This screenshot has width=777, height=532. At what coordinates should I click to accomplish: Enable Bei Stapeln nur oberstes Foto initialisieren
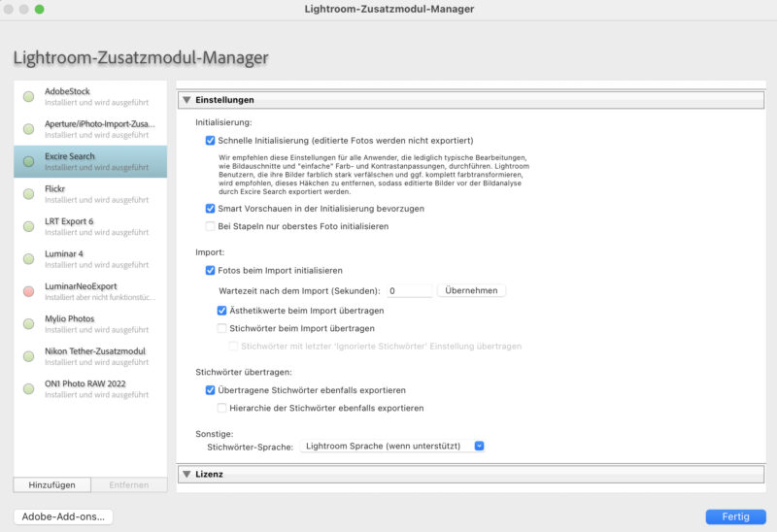point(210,226)
